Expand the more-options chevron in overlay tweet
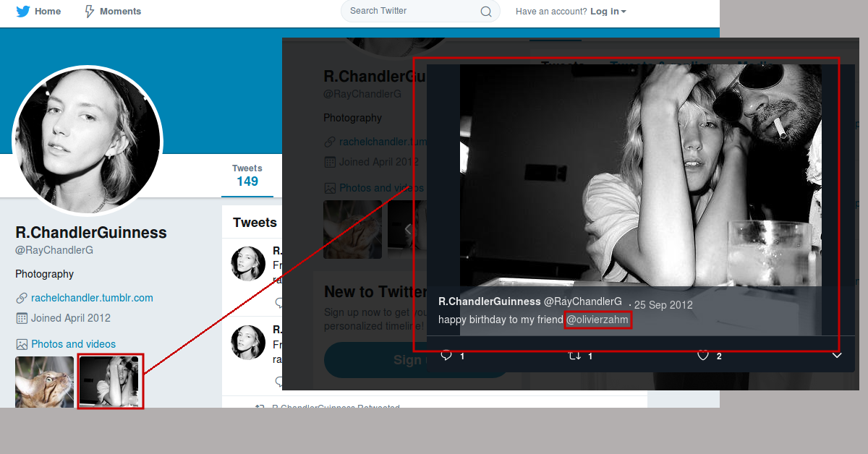 (837, 356)
